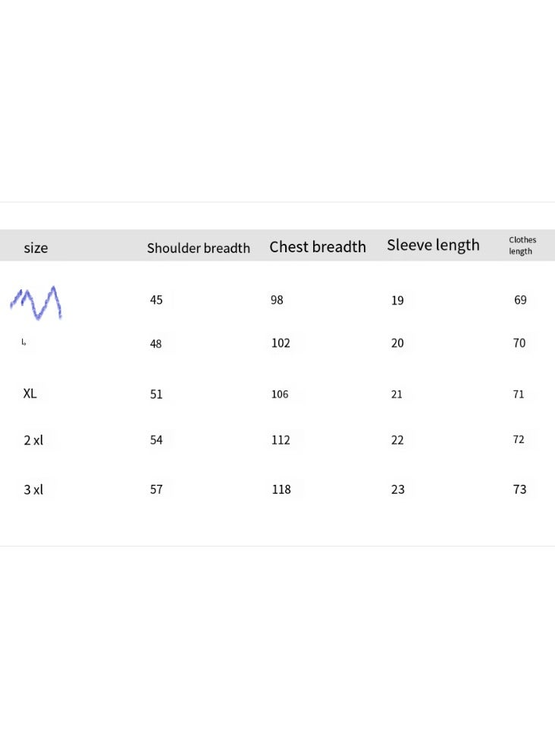Click clothes length value 73
The height and width of the screenshot is (756, 555).
pos(520,489)
